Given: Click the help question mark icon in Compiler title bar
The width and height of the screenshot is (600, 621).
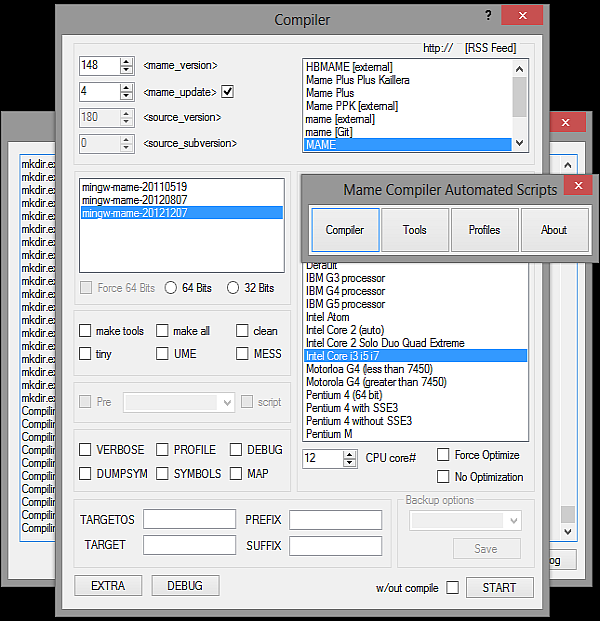Looking at the screenshot, I should coord(488,15).
